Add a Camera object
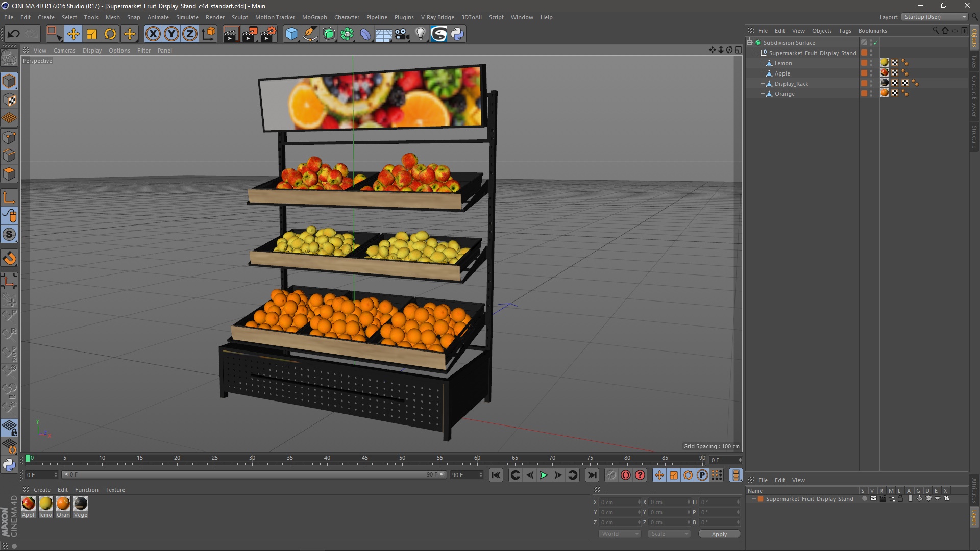 [402, 34]
